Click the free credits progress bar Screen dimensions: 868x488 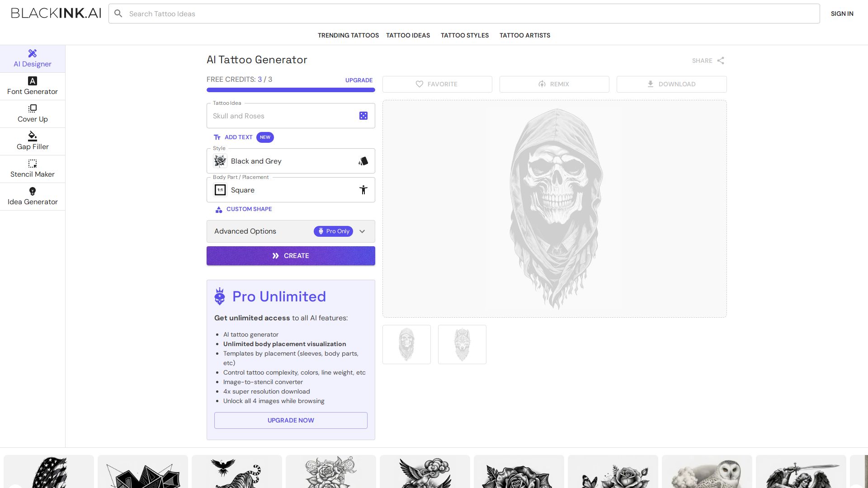click(x=291, y=90)
